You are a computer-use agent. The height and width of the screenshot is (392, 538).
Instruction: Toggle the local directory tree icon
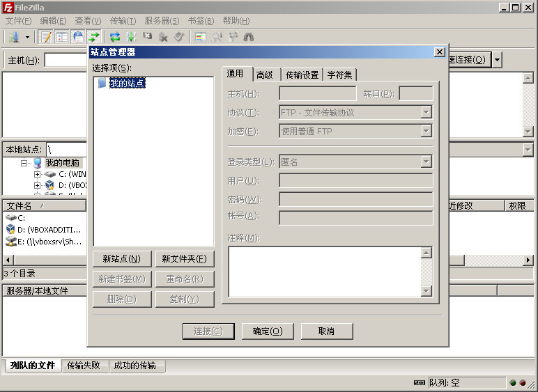(62, 37)
